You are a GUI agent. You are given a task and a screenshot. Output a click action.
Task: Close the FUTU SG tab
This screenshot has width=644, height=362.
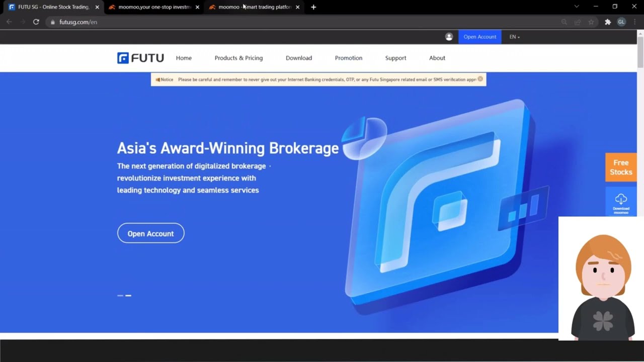[97, 7]
